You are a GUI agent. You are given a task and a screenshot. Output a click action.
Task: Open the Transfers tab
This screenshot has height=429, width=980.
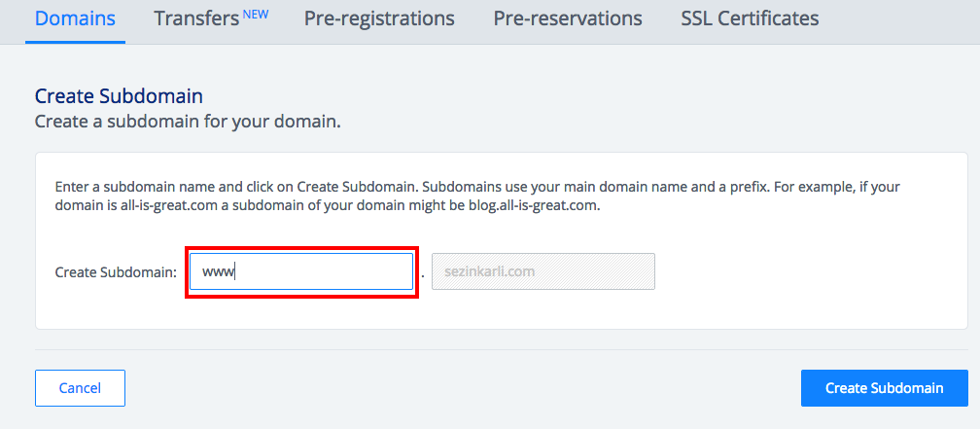coord(198,18)
